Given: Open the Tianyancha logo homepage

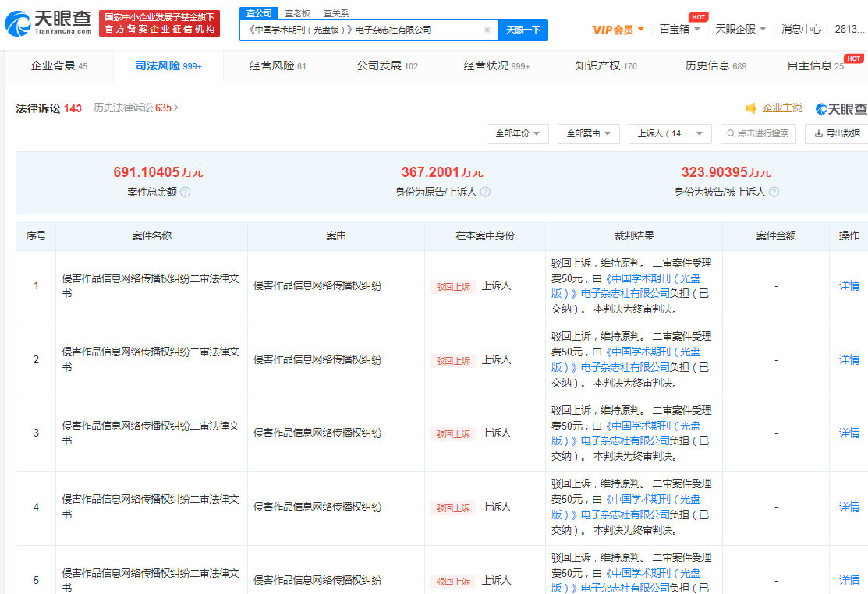Looking at the screenshot, I should point(48,23).
